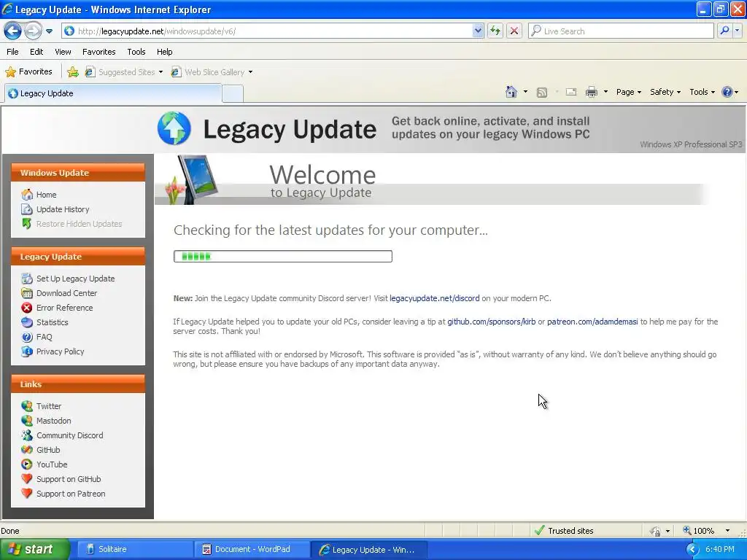
Task: Open the patreon.com/adamdemasi hyperlink
Action: tap(592, 322)
